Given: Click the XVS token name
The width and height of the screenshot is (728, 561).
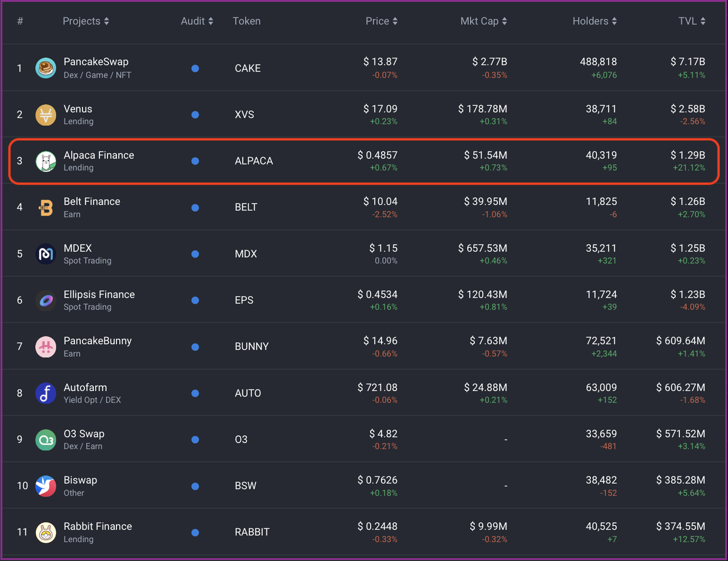Looking at the screenshot, I should (244, 115).
